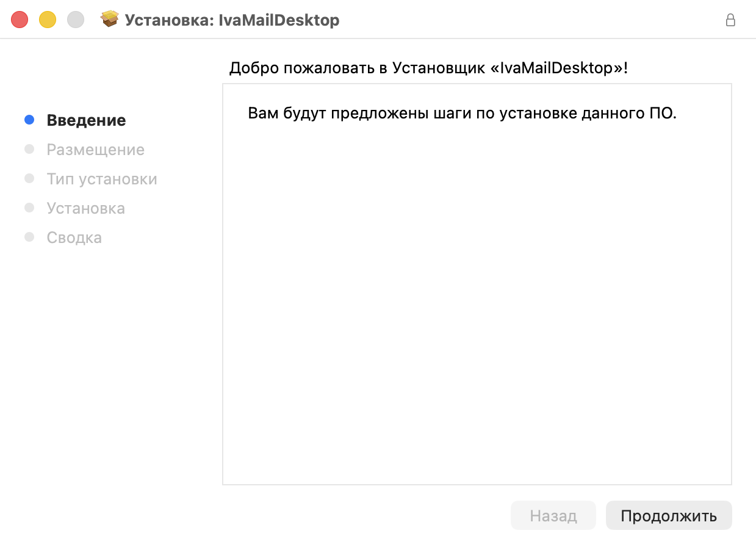
Task: Click the dot beside Установка
Action: [29, 208]
